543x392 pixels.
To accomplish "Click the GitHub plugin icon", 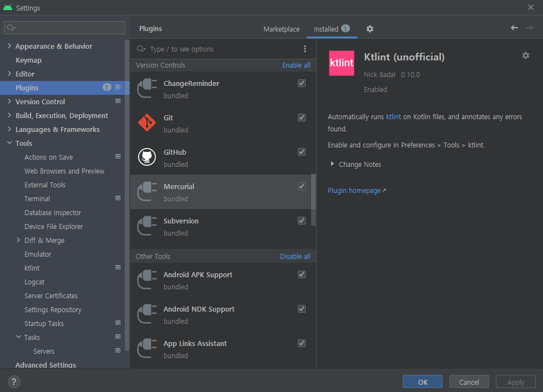I will [147, 157].
